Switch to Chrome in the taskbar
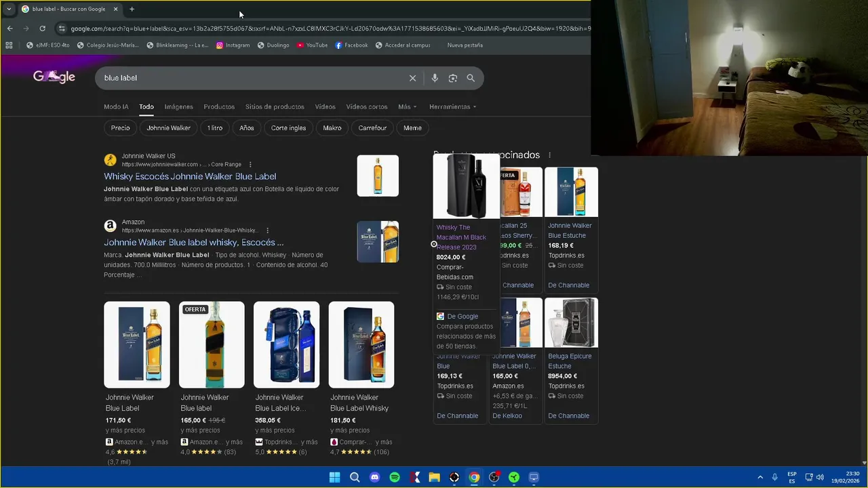The height and width of the screenshot is (488, 868). 474,477
